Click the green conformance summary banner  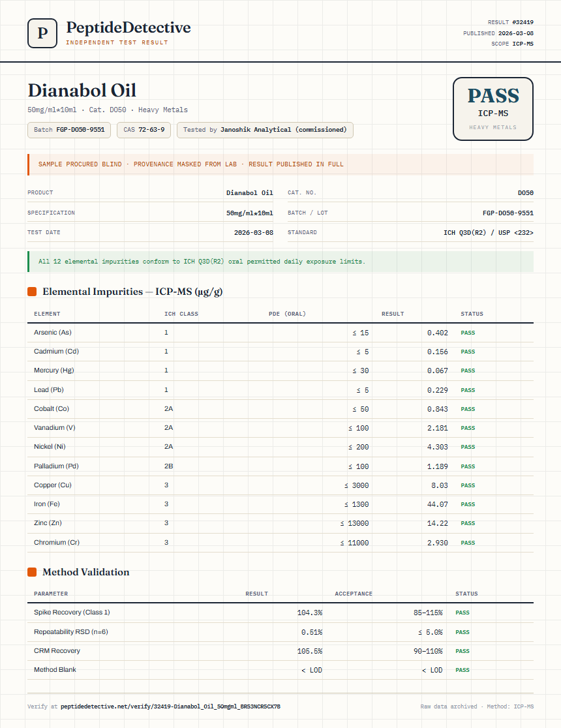coord(280,262)
